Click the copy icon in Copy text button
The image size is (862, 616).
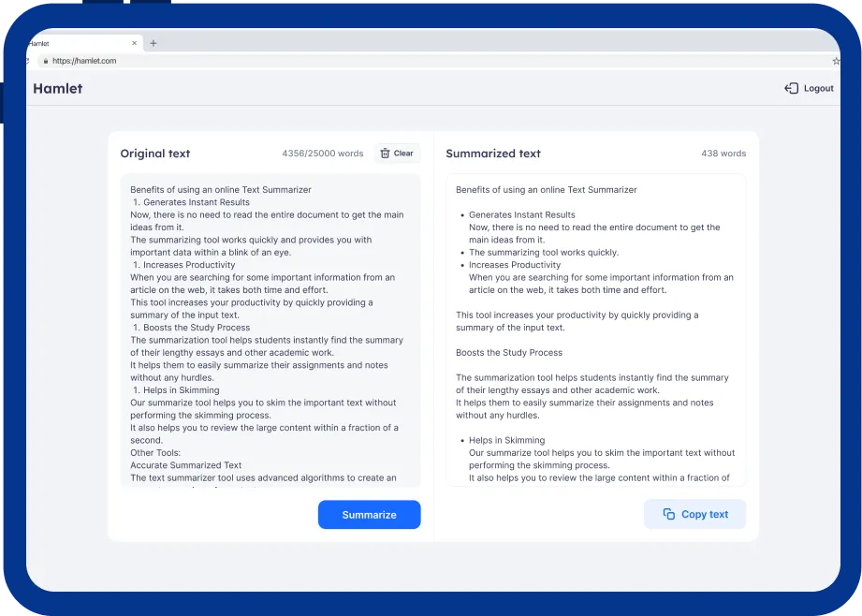(x=668, y=514)
